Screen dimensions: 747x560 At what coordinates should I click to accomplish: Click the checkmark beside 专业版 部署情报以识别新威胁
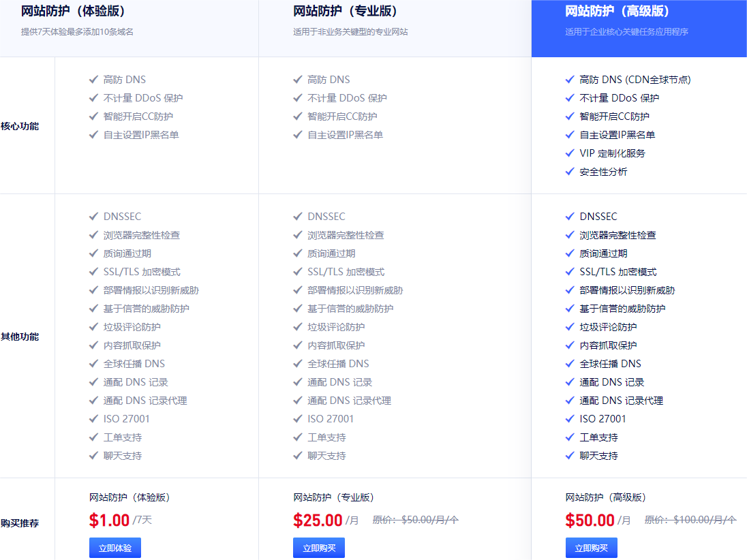click(x=298, y=290)
